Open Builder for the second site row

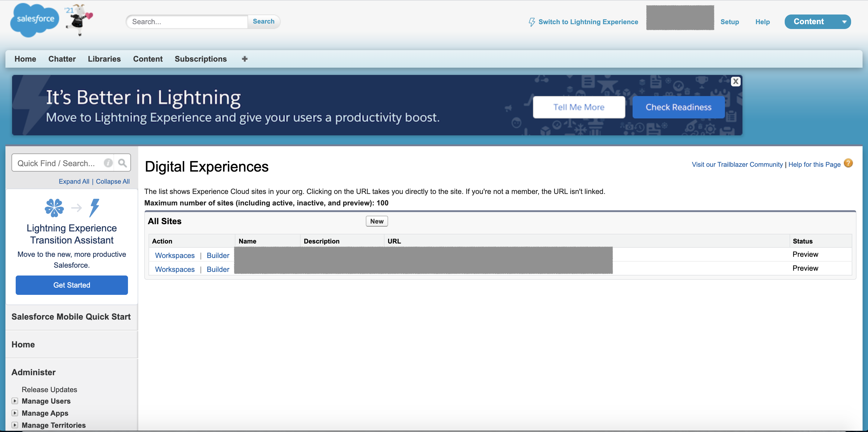coord(218,269)
